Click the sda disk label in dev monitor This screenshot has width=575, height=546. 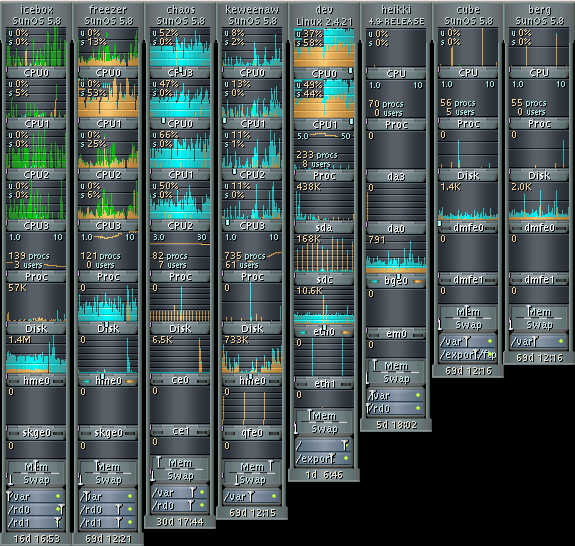(x=324, y=228)
